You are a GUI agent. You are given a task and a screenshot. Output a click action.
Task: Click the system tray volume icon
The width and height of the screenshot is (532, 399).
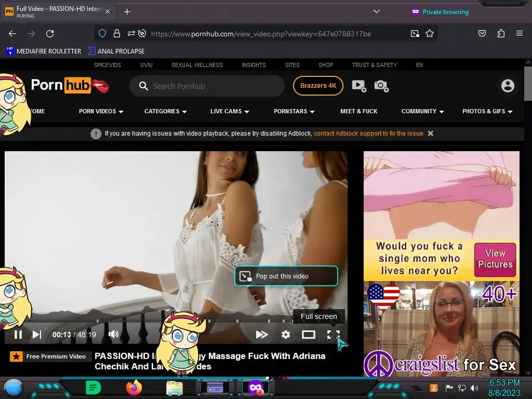click(x=474, y=388)
